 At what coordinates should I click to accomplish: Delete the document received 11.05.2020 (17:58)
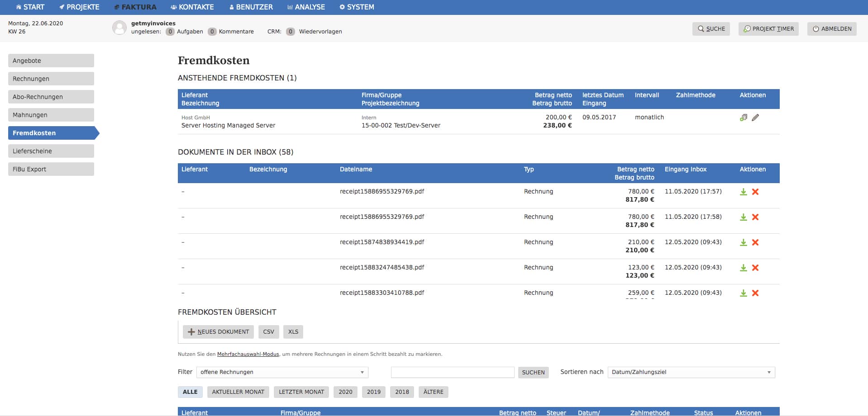pyautogui.click(x=755, y=217)
